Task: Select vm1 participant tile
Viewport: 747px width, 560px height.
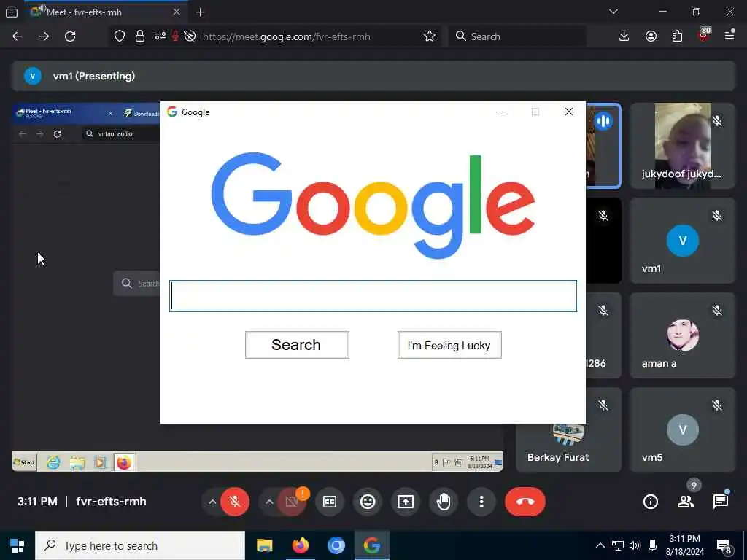Action: tap(682, 241)
